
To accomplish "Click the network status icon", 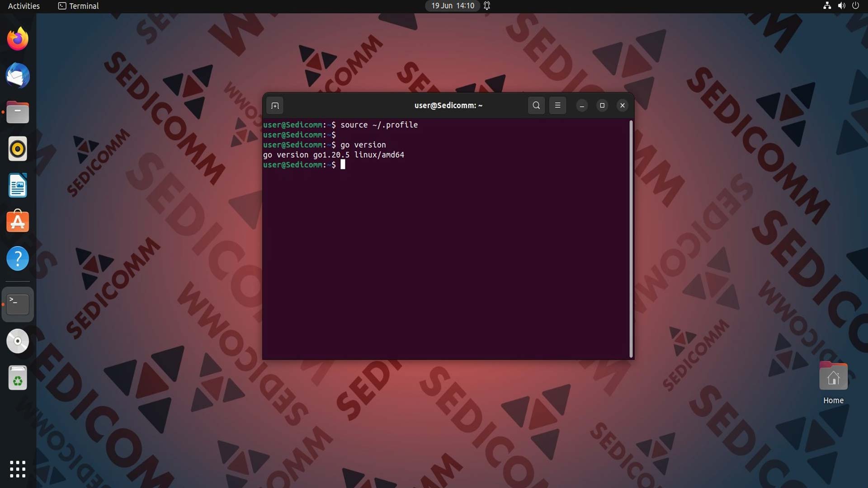I will tap(827, 6).
